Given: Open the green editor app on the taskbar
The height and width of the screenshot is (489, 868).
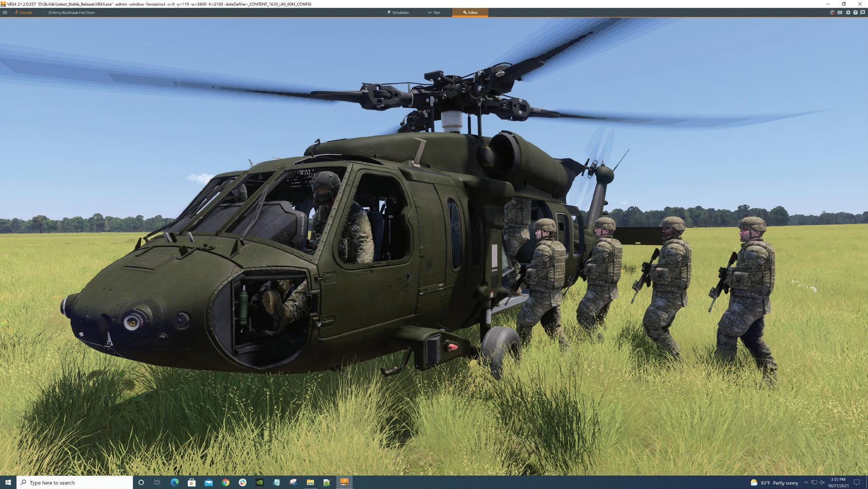Looking at the screenshot, I should click(327, 482).
